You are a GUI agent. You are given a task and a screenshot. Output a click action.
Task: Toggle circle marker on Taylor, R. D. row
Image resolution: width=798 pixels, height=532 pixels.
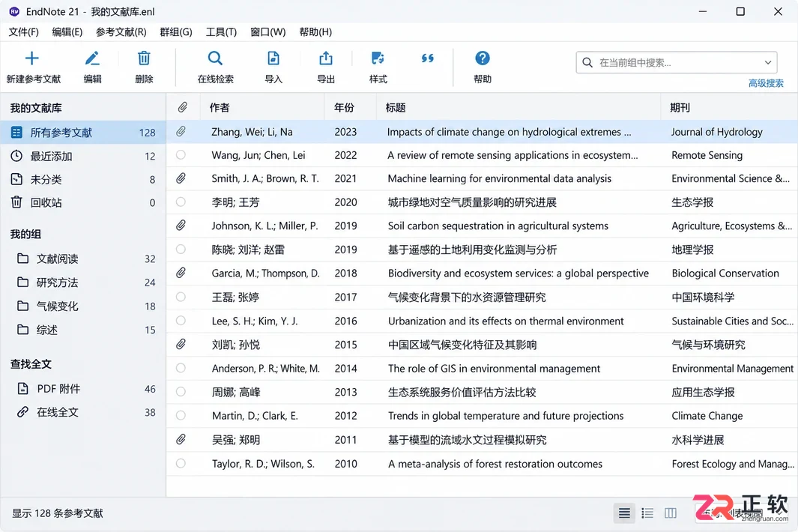[x=181, y=463]
